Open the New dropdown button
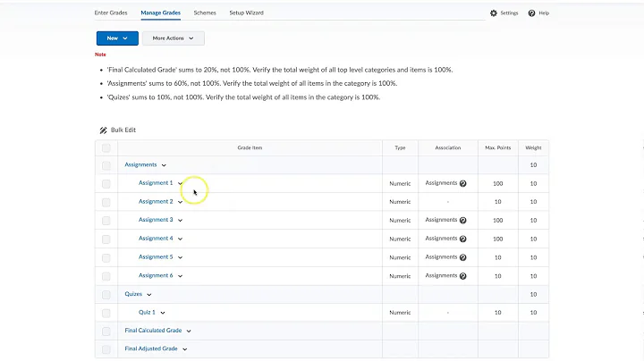 pyautogui.click(x=117, y=38)
